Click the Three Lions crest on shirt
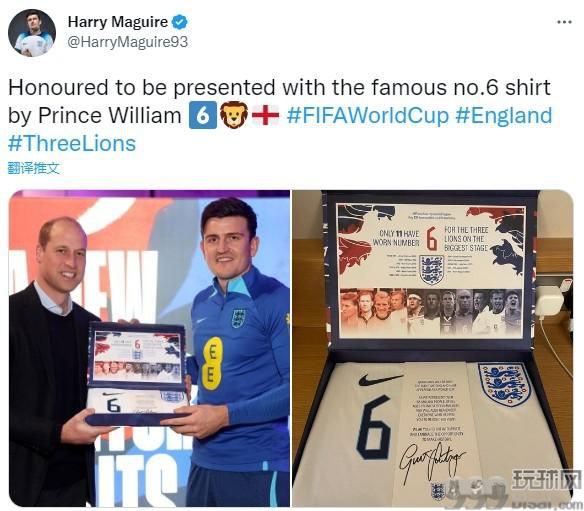The width and height of the screenshot is (584, 511). [504, 384]
